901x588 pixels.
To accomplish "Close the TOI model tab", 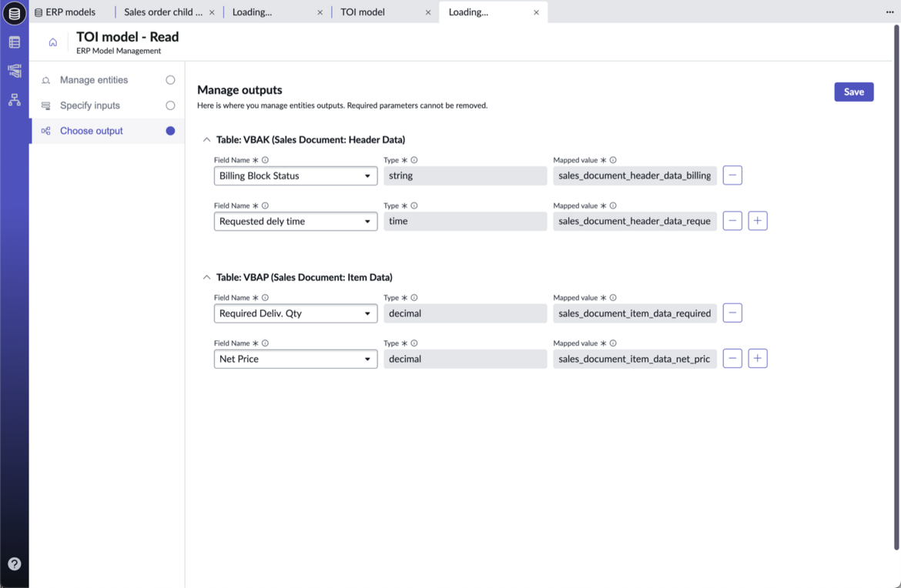I will tap(427, 12).
